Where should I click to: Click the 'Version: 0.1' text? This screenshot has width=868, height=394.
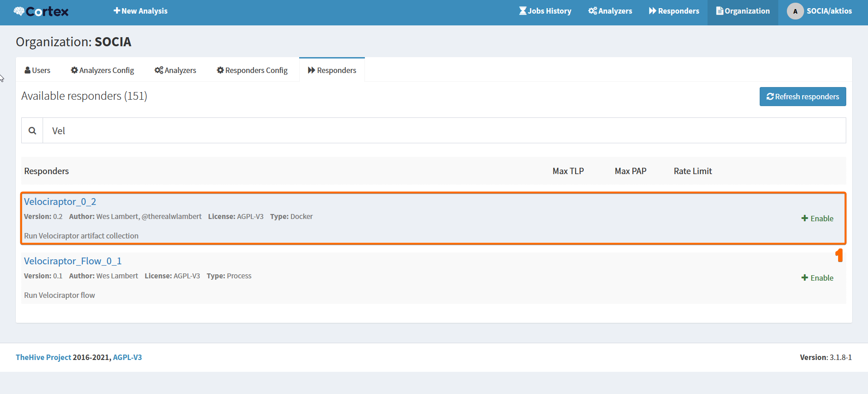coord(43,276)
